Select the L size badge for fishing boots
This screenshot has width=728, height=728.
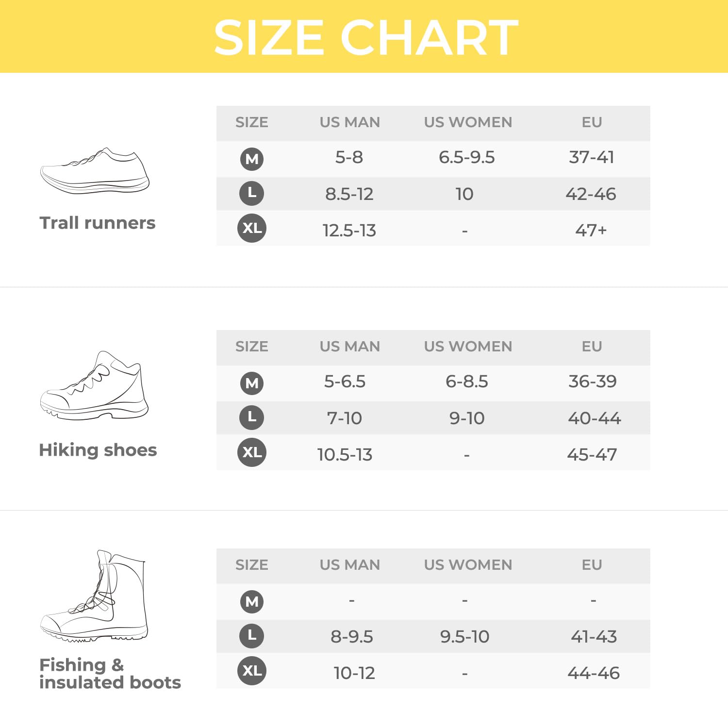click(252, 636)
